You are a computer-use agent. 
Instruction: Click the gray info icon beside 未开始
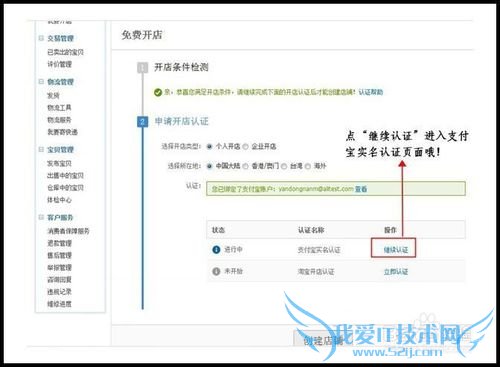tap(216, 271)
